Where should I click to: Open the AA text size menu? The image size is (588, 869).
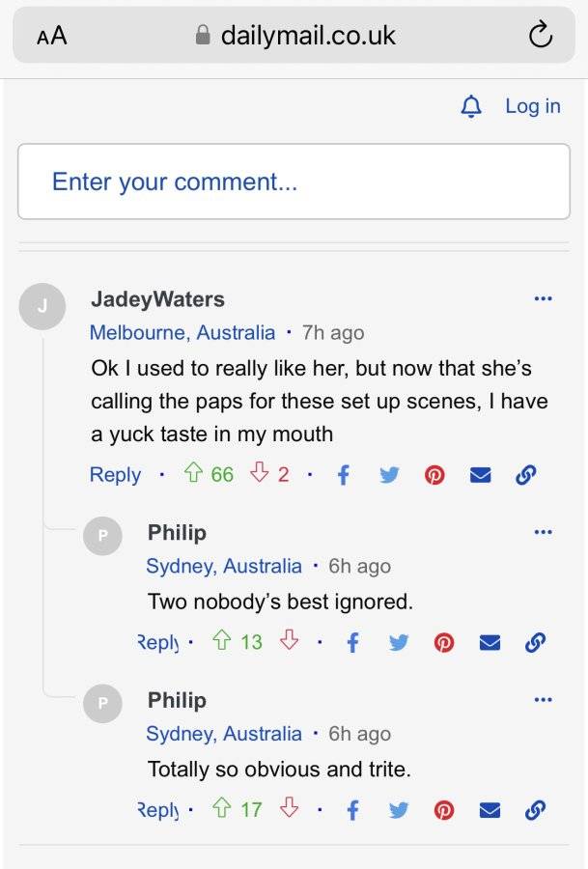51,36
